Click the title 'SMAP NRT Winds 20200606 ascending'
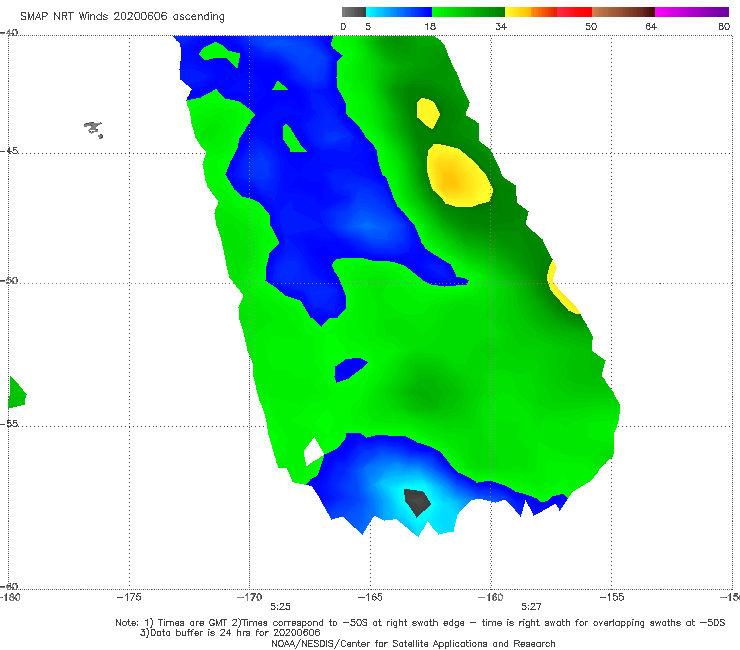 tap(122, 16)
